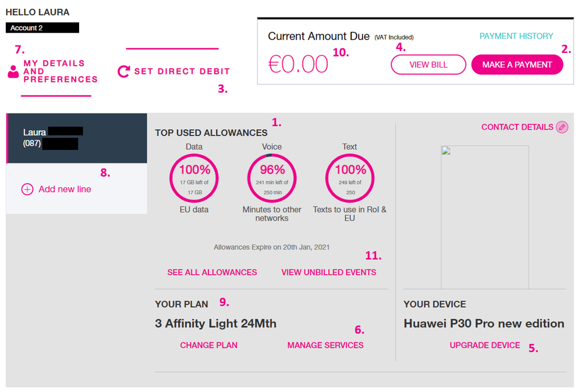The image size is (581, 392).
Task: Click the person icon beside My Details
Action: (x=13, y=72)
